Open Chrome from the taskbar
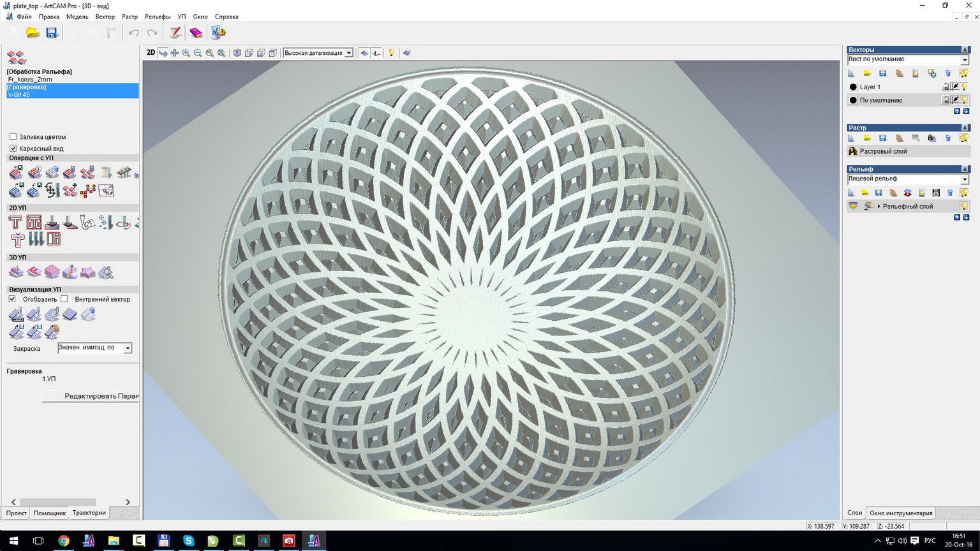980x551 pixels. 63,541
